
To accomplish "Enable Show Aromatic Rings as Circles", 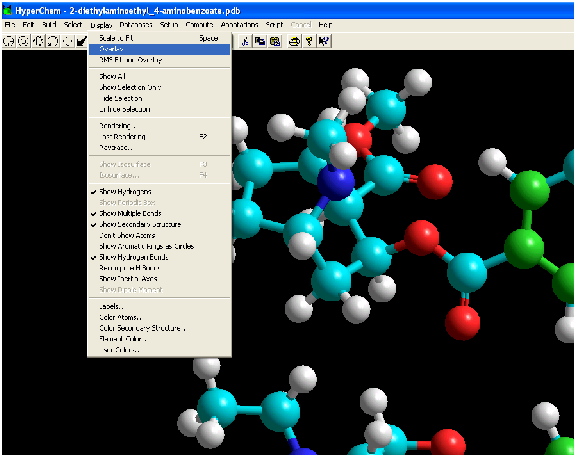I will (159, 246).
